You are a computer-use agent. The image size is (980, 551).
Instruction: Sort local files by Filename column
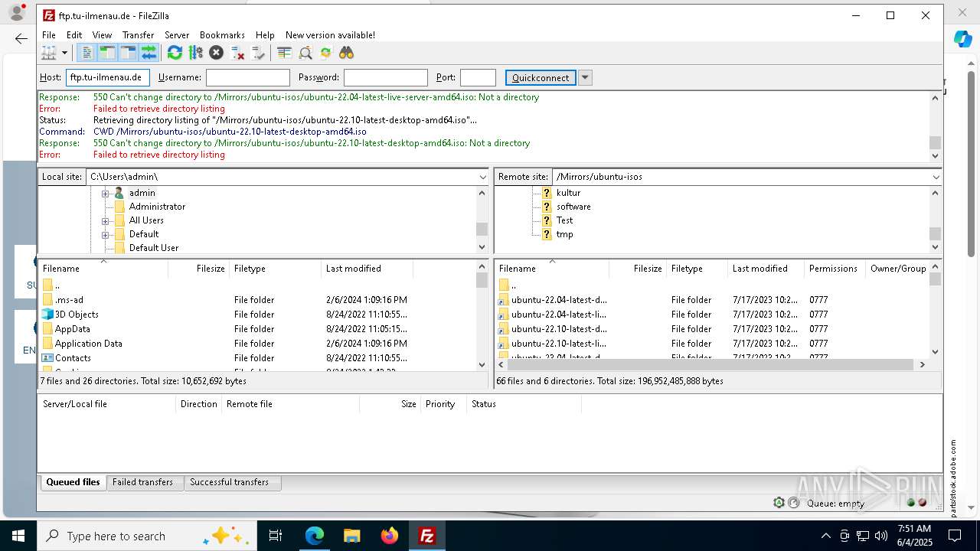pos(103,269)
